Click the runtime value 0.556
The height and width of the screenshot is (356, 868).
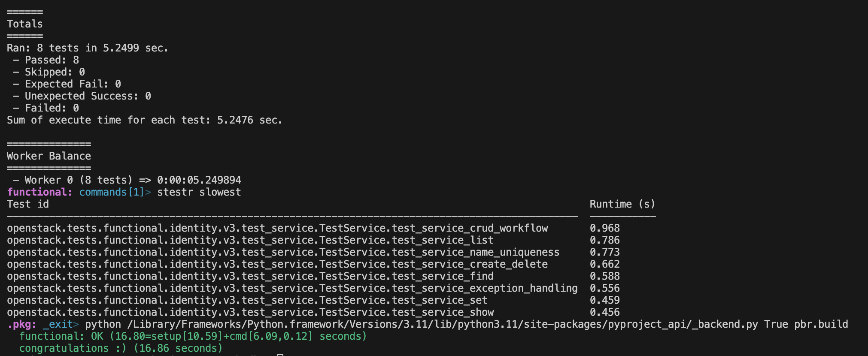(604, 288)
